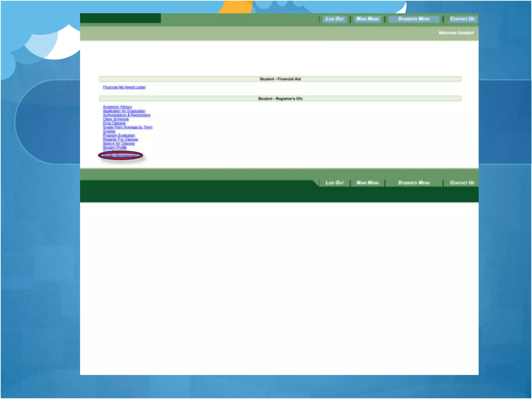This screenshot has width=532, height=399.
Task: Open the Financial Aid Award Letter link
Action: point(124,87)
